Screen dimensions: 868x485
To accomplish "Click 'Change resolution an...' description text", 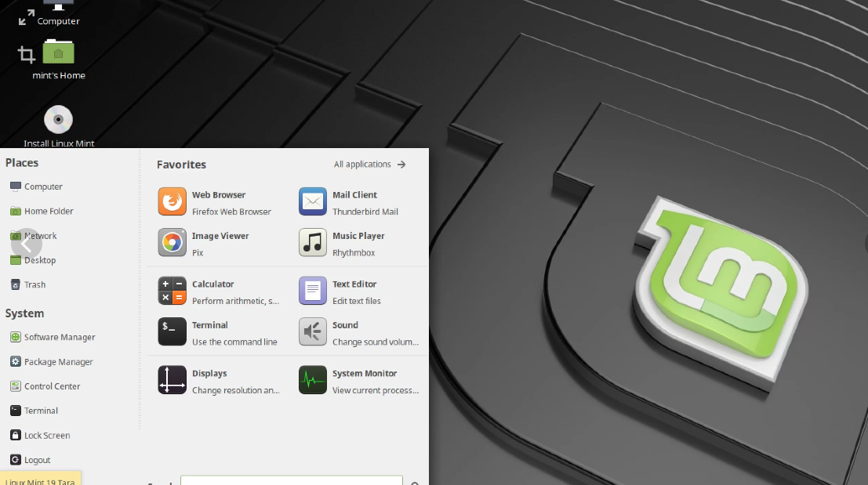I will [x=236, y=390].
